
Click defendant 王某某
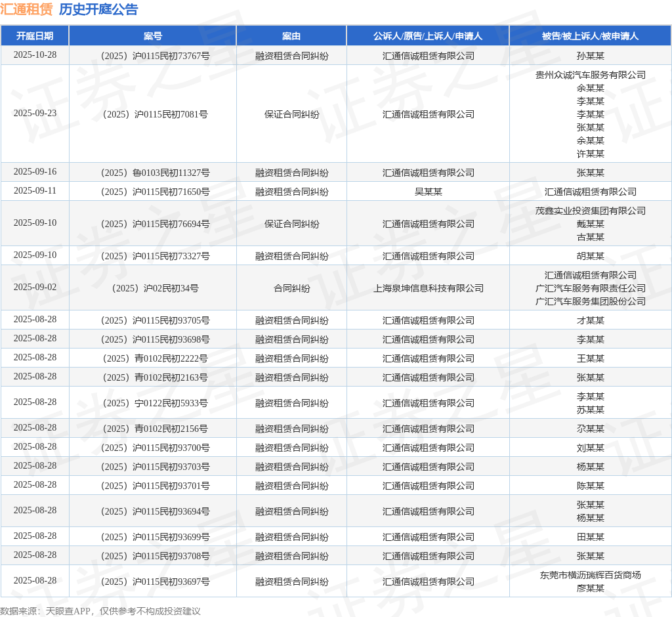click(x=590, y=358)
